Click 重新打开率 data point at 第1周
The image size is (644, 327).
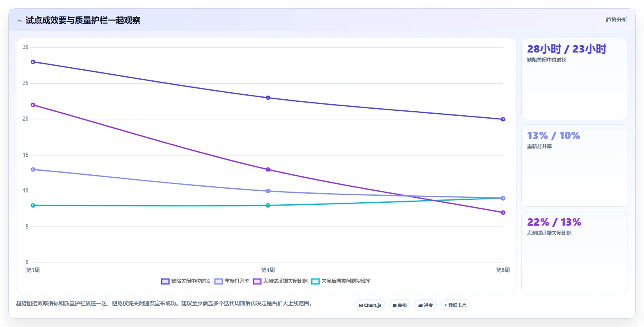pyautogui.click(x=33, y=169)
